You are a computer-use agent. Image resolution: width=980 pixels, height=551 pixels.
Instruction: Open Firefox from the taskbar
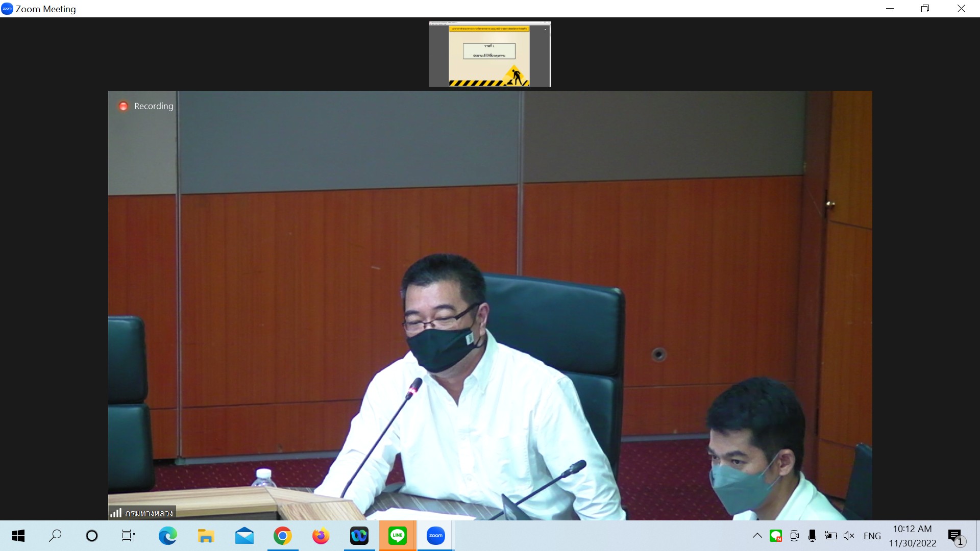point(321,536)
